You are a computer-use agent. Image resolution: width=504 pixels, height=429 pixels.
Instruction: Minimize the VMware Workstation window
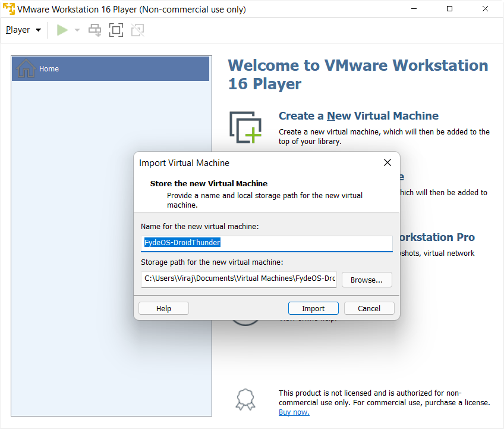click(x=414, y=9)
